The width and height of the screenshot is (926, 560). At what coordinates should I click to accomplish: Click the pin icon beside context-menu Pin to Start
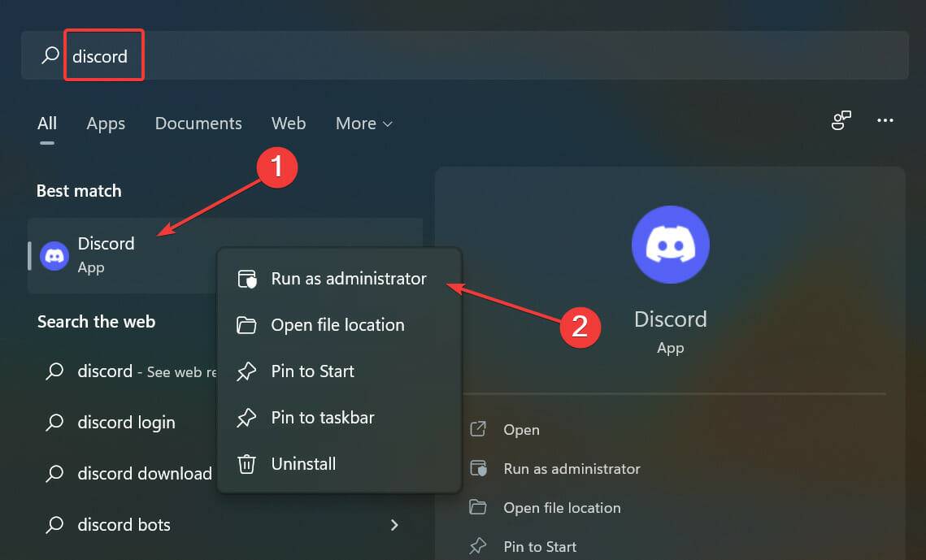(246, 371)
